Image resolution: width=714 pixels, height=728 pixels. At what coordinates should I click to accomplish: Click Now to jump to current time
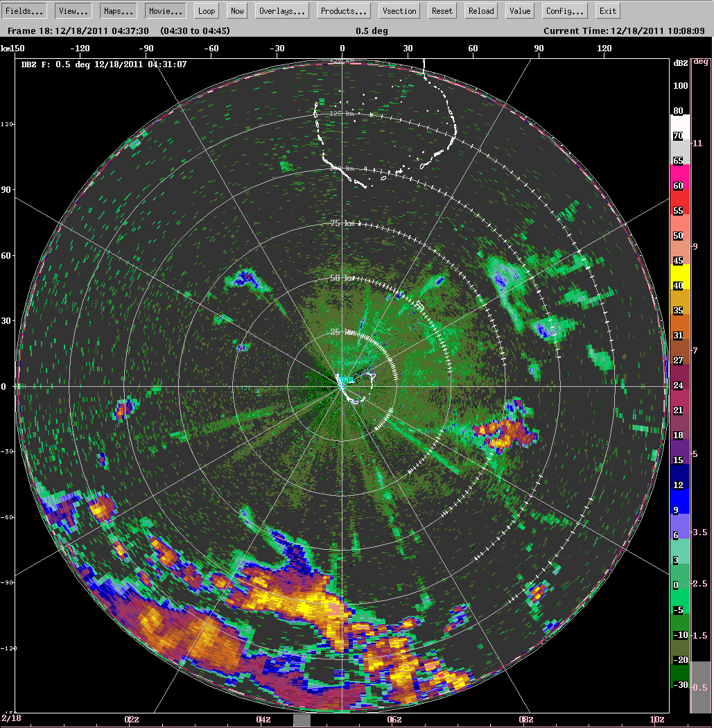pos(236,10)
